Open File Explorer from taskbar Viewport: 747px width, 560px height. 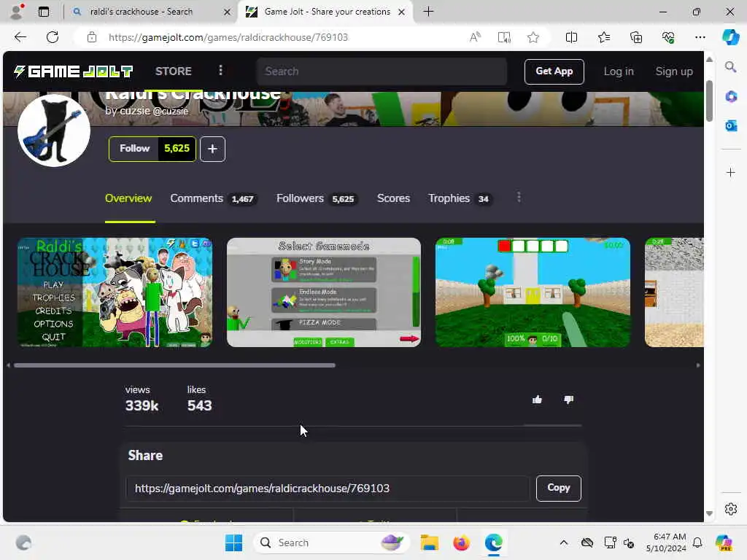429,542
